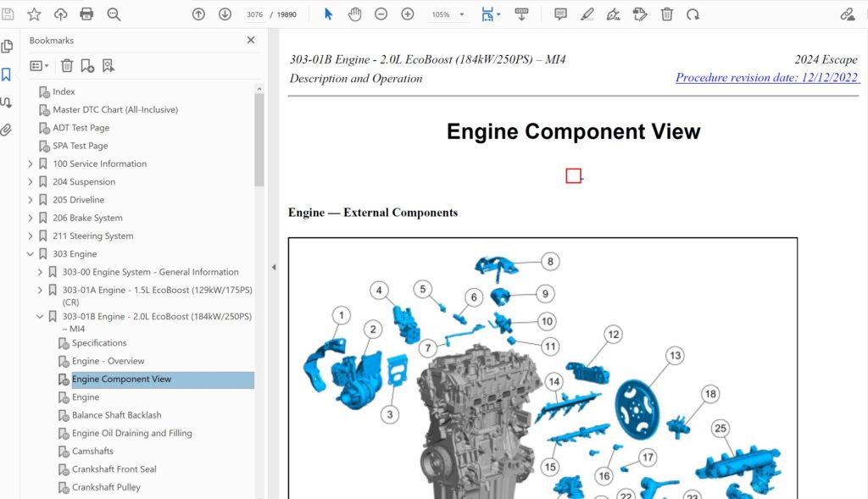Screen dimensions: 868x499
Task: Click the zoom out minus icon
Action: (x=381, y=14)
